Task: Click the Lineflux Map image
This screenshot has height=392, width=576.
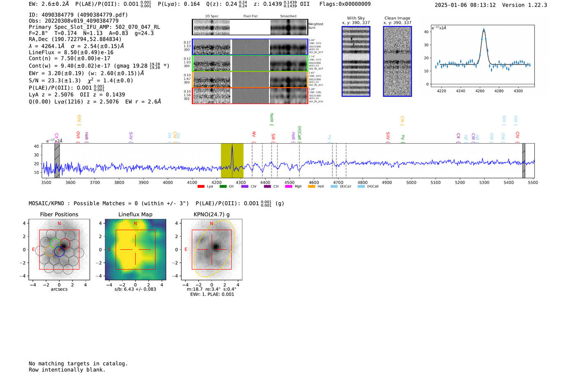Action: 135,250
